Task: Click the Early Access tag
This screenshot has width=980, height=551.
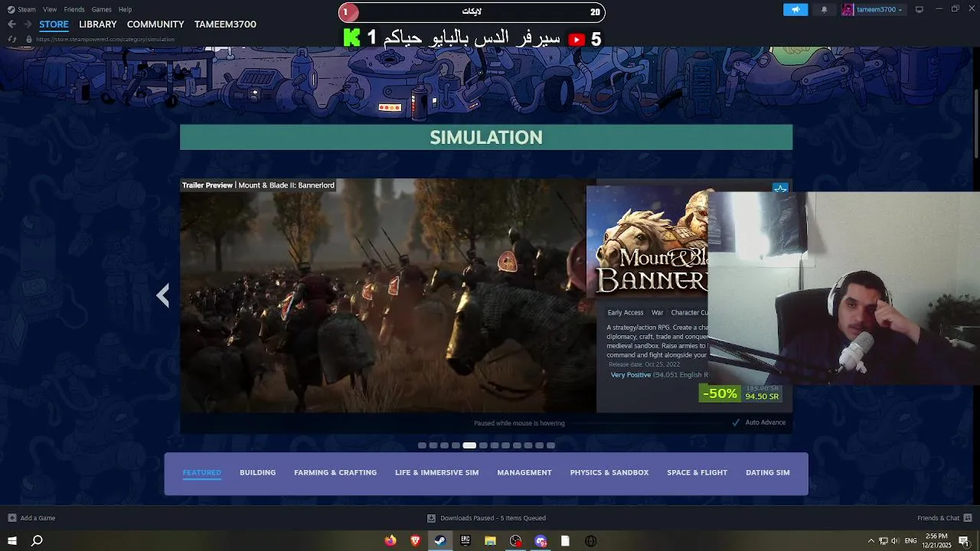Action: (626, 312)
